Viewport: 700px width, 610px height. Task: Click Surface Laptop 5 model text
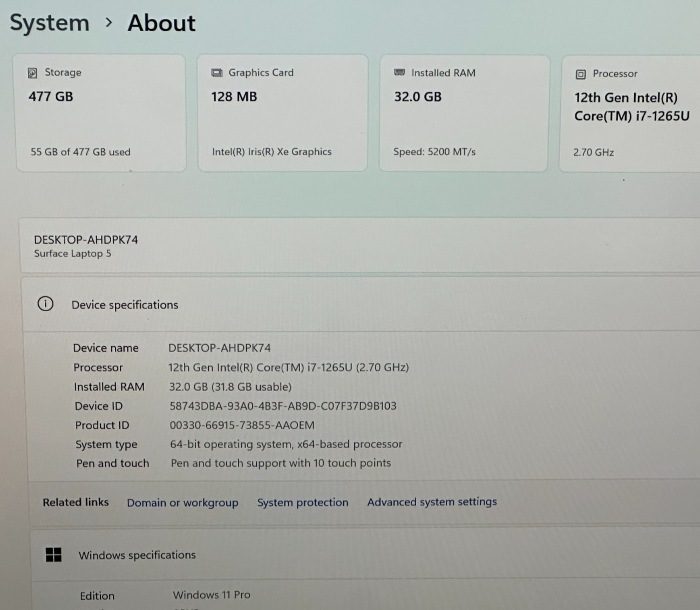tap(73, 253)
